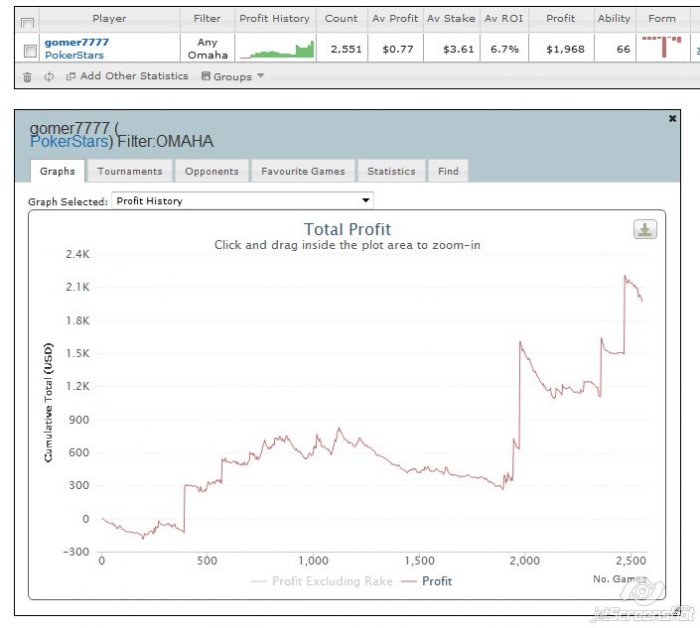The height and width of the screenshot is (628, 700).
Task: Sort by Profit History column header
Action: coord(275,19)
